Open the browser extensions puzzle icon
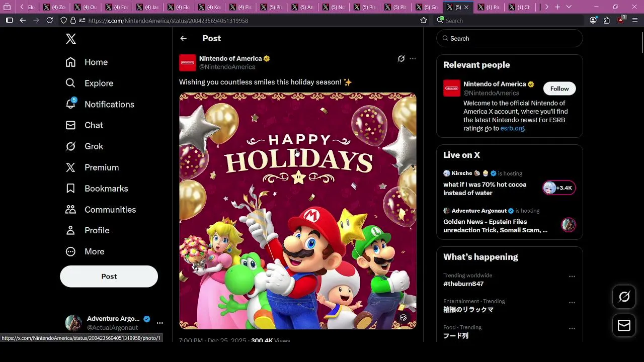This screenshot has width=644, height=362. point(607,21)
